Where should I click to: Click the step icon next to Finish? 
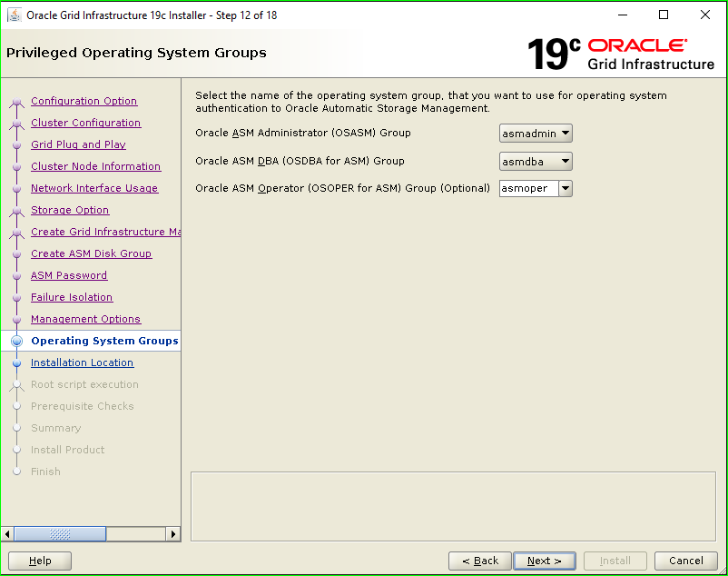[15, 472]
